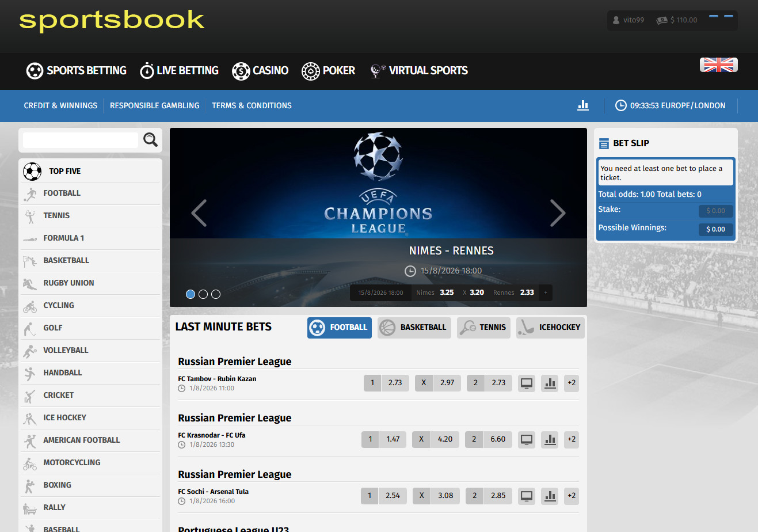
Task: Select Volleyball in sports sidebar
Action: [x=90, y=351]
